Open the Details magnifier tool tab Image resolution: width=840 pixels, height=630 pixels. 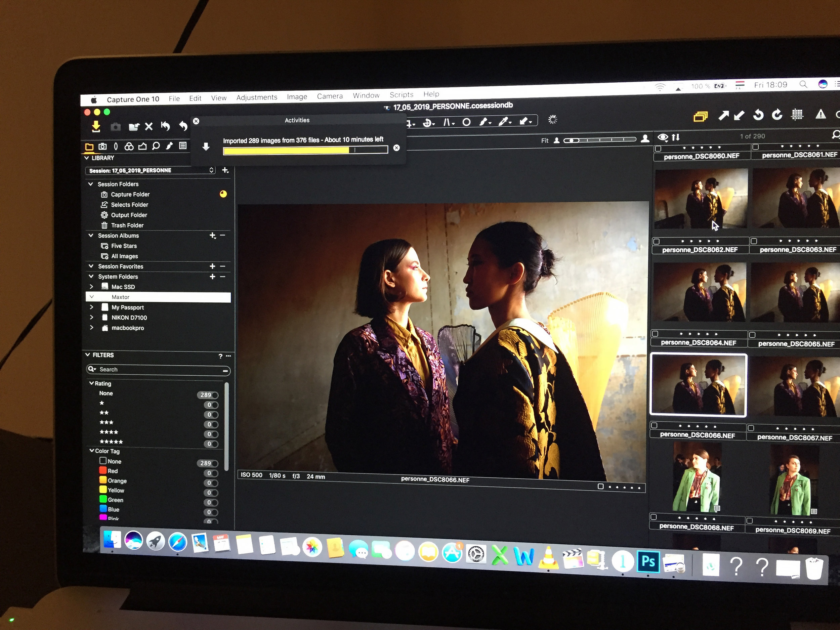click(156, 146)
